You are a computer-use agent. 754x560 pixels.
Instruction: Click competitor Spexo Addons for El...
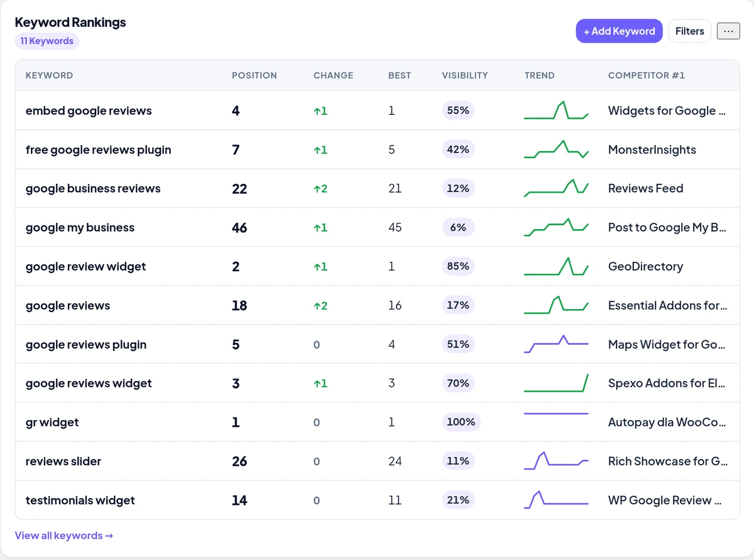[667, 383]
